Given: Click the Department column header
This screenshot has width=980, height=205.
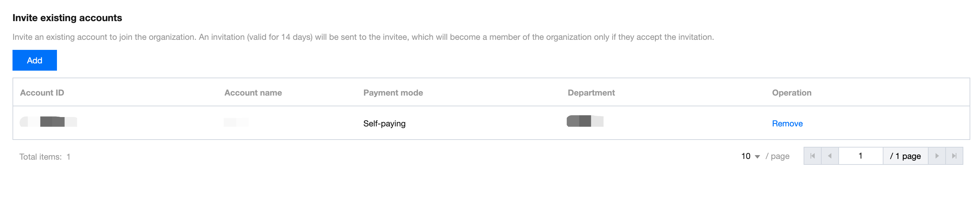Looking at the screenshot, I should coord(591,92).
